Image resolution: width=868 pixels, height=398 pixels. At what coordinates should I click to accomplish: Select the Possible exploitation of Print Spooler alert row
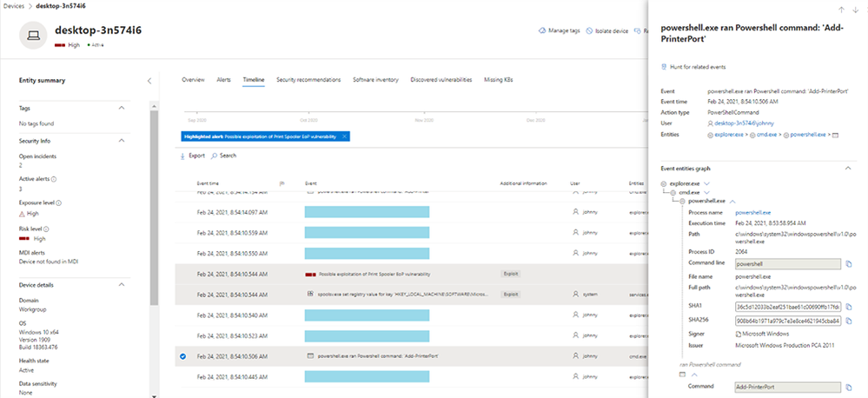pyautogui.click(x=411, y=274)
